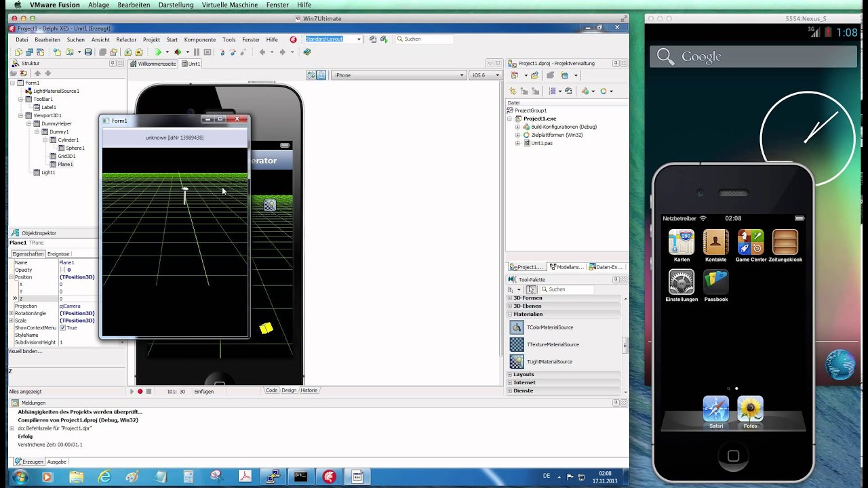Click the Suchen field in Delphi toolbar
The width and height of the screenshot is (868, 488).
pyautogui.click(x=425, y=39)
